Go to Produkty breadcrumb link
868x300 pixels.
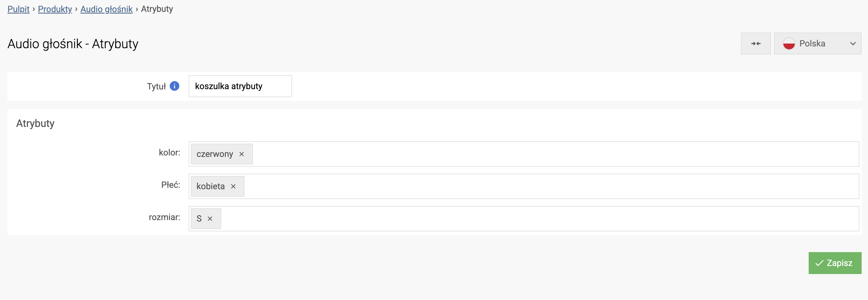coord(55,9)
